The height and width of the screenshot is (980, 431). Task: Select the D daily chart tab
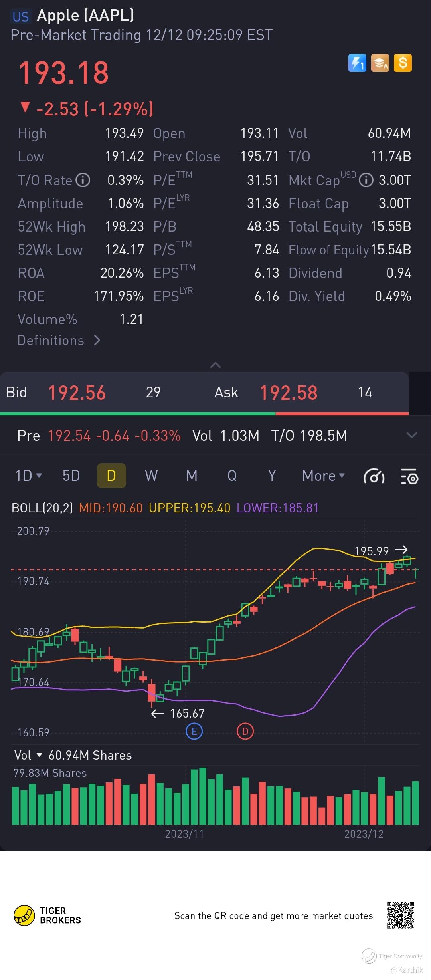point(111,476)
